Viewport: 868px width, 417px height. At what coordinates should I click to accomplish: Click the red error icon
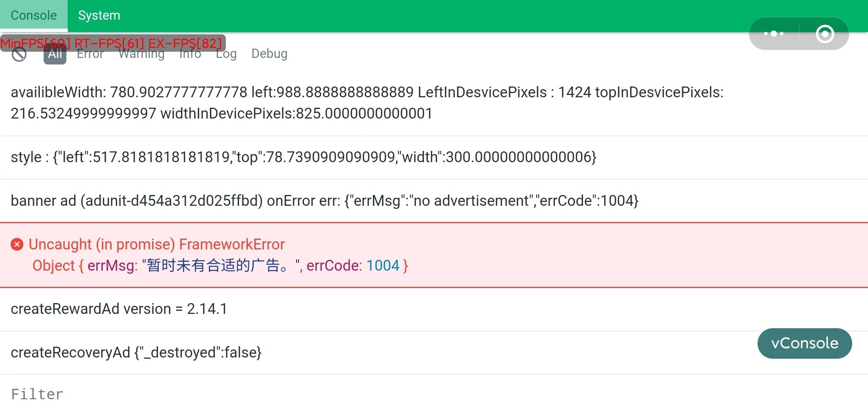17,244
